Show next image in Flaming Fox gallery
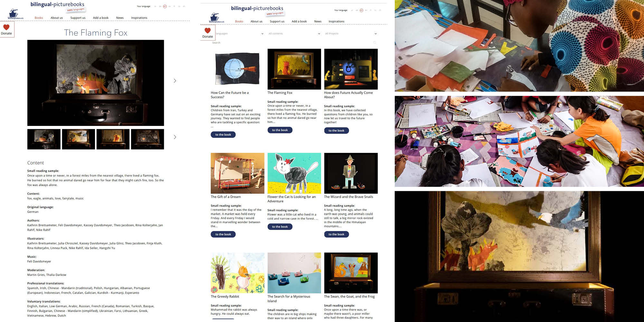The height and width of the screenshot is (322, 644). click(175, 81)
